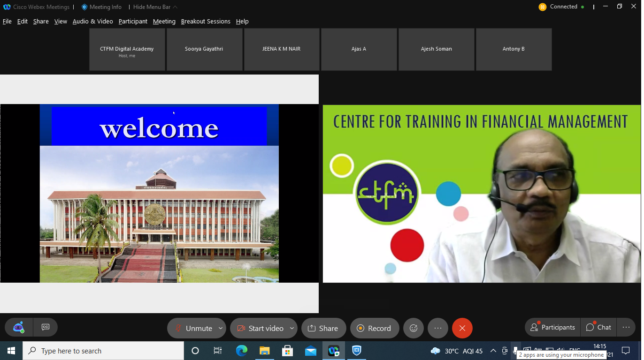Select JEENA K M NAIR participant tile
This screenshot has height=360, width=644.
[282, 49]
